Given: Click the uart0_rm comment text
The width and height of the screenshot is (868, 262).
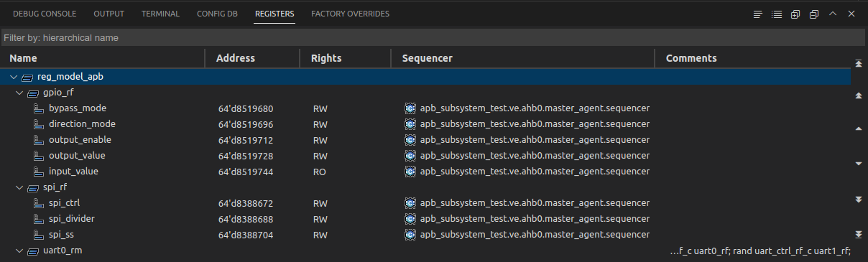Looking at the screenshot, I should pyautogui.click(x=760, y=251).
